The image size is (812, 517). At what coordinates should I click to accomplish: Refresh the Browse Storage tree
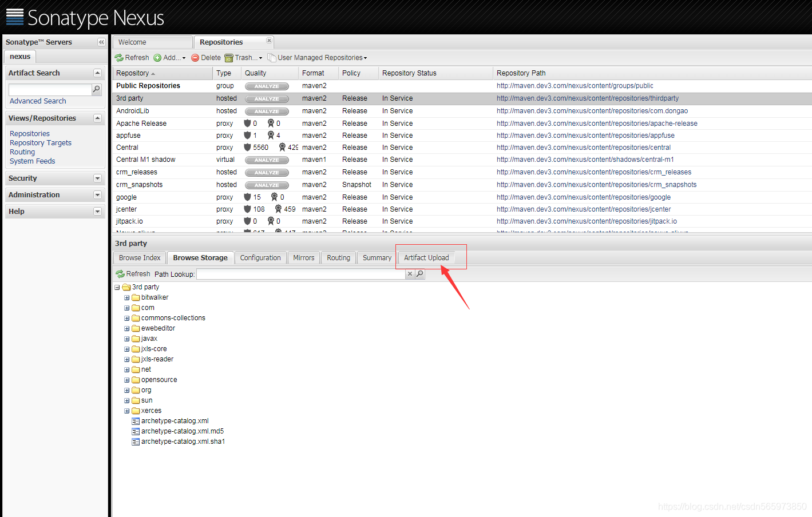point(133,274)
